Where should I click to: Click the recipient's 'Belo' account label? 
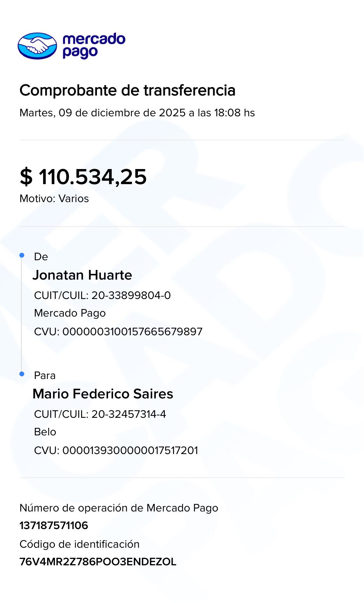pos(45,432)
